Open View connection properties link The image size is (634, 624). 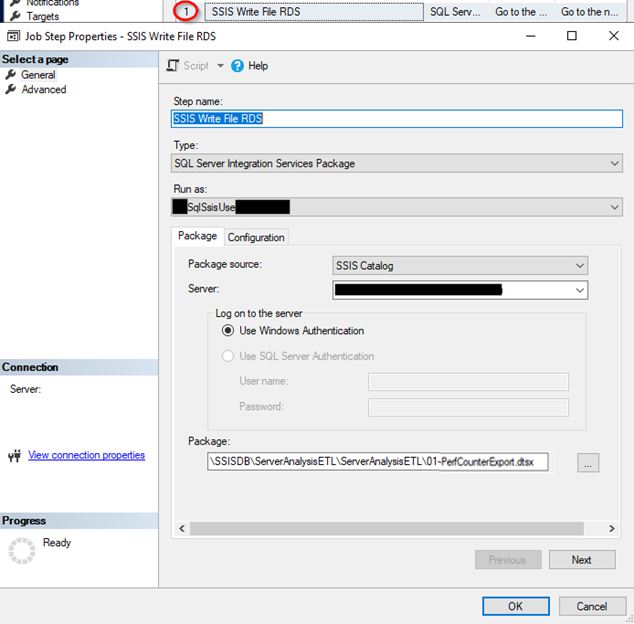(x=87, y=455)
